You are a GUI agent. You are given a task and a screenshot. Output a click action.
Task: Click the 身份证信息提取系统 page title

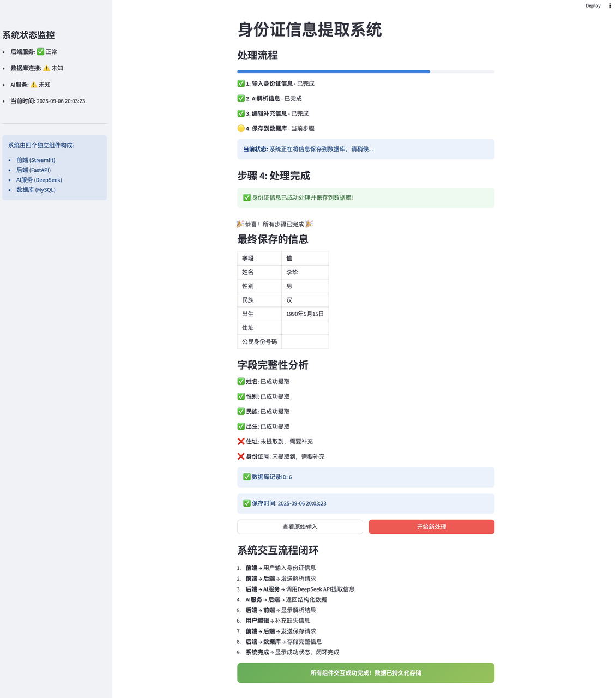click(x=310, y=29)
